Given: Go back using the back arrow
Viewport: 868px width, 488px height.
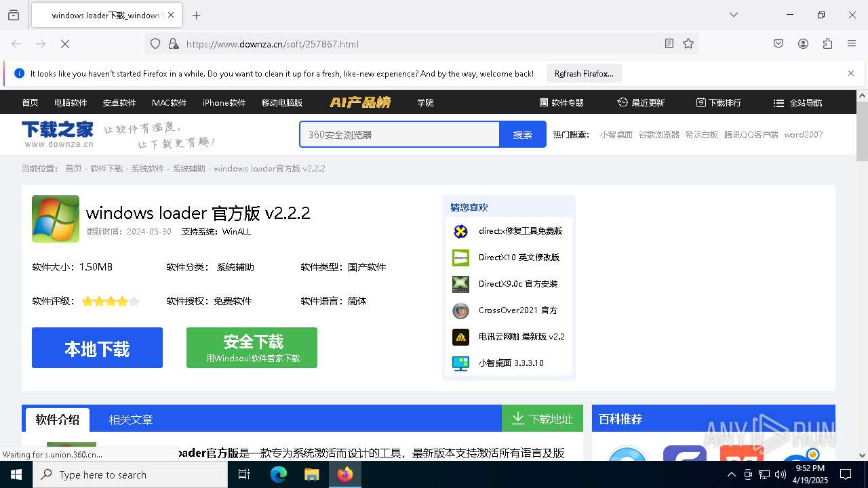Looking at the screenshot, I should coord(16,43).
